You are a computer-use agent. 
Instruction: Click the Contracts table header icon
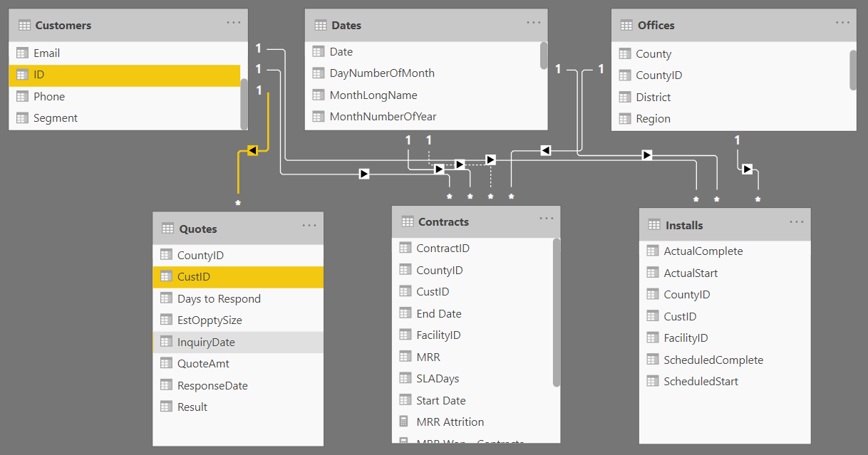tap(407, 221)
